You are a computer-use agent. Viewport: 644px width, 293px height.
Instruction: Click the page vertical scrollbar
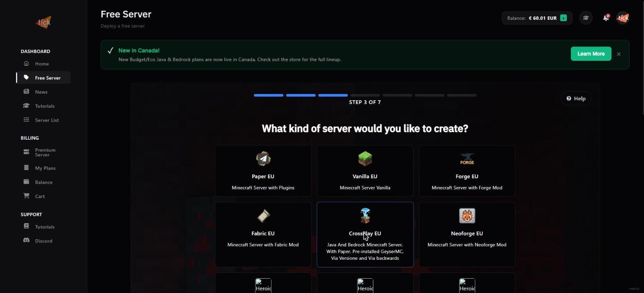point(642,58)
